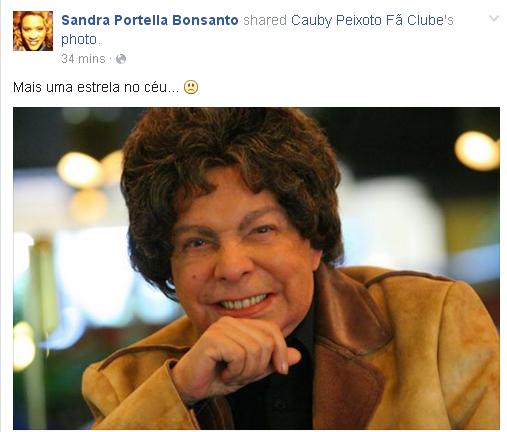Click the word 'shared' in post header
507x432 pixels.
click(x=265, y=20)
